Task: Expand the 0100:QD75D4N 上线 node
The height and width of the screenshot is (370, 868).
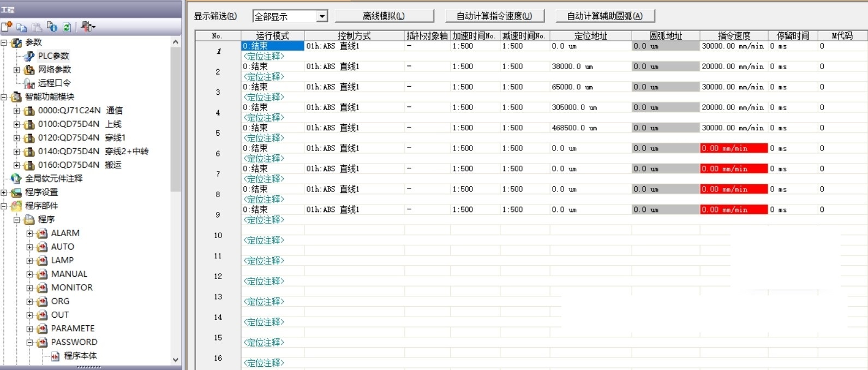Action: tap(17, 124)
